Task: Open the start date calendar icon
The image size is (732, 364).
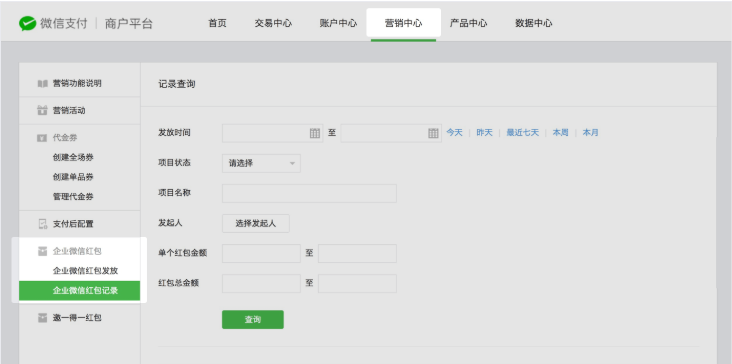Action: coord(315,133)
